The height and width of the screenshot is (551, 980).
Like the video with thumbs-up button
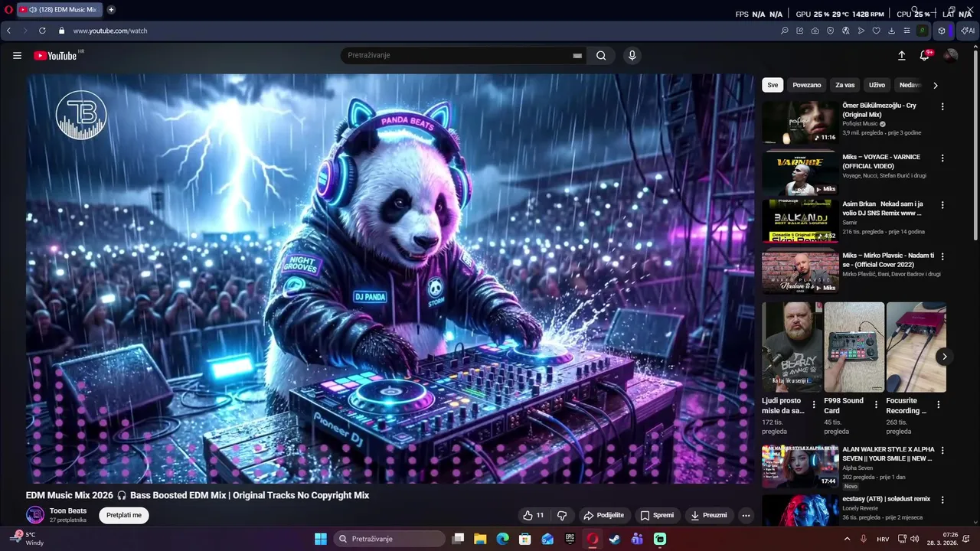534,515
